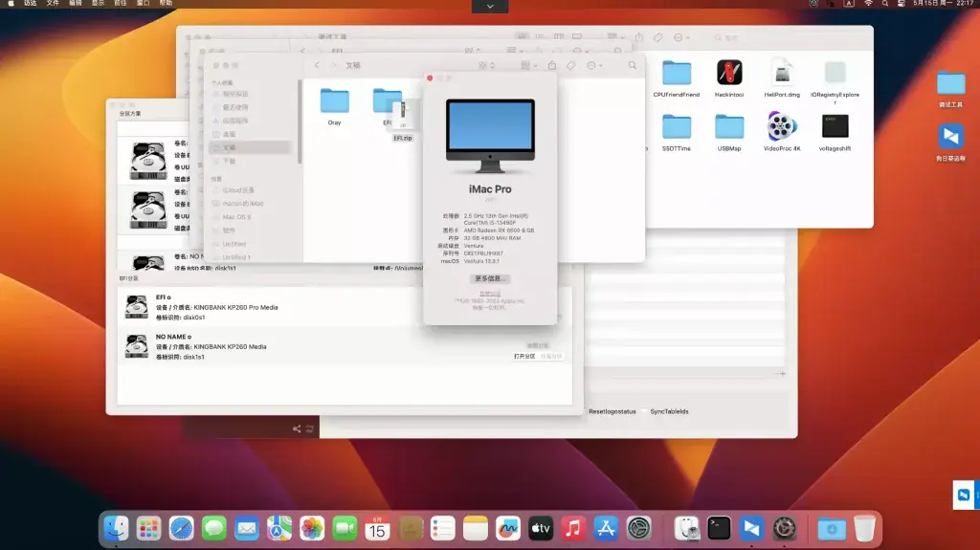Image resolution: width=980 pixels, height=550 pixels.
Task: Expand the collapsed bar chevron at screen top
Action: [490, 7]
